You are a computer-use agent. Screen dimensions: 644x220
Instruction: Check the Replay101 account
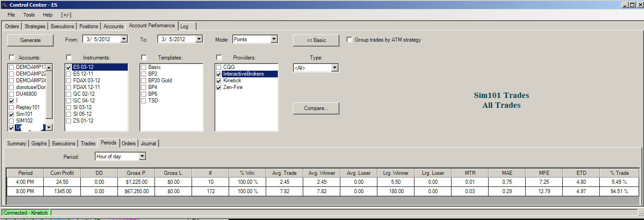click(12, 107)
